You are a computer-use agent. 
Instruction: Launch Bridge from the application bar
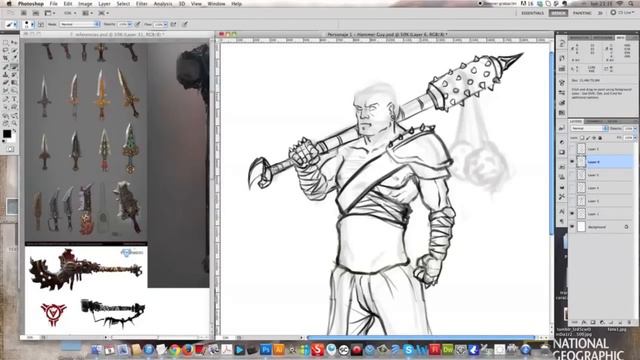click(x=24, y=13)
